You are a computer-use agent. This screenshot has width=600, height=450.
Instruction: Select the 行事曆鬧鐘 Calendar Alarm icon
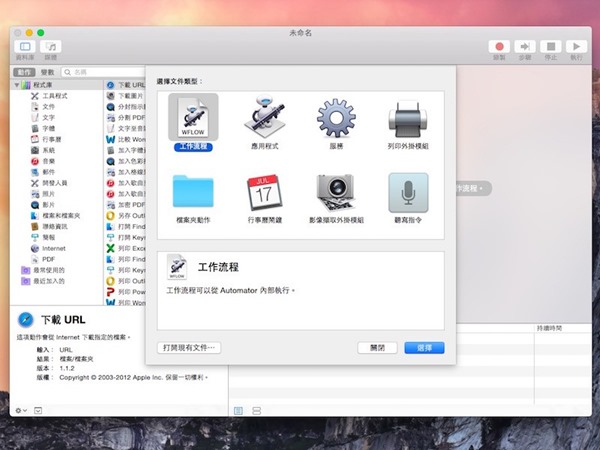265,192
